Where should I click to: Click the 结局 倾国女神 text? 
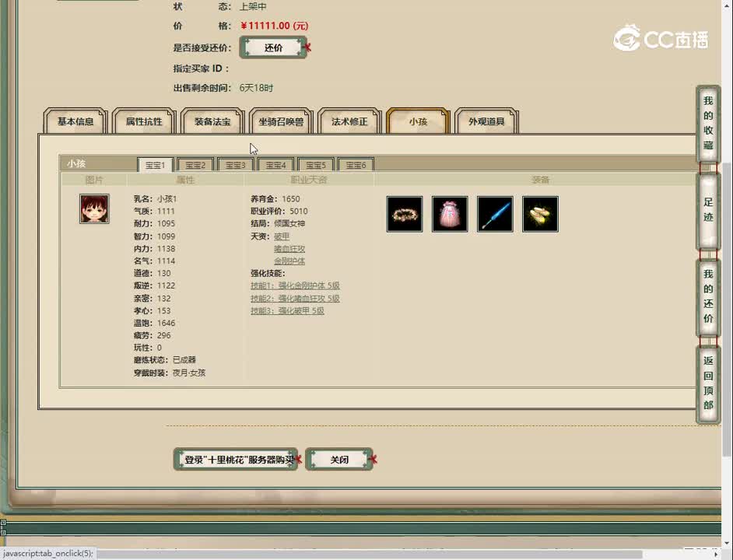289,223
